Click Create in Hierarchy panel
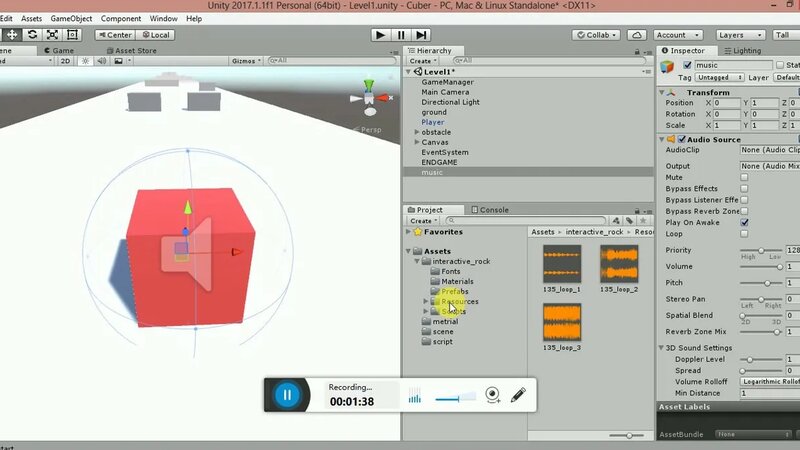The width and height of the screenshot is (800, 450). coord(422,61)
